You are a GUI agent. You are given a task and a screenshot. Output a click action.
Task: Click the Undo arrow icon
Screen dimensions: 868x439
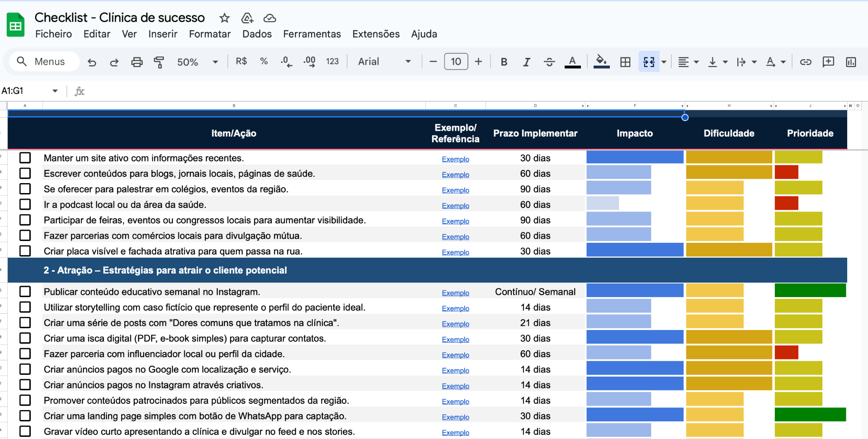click(92, 62)
